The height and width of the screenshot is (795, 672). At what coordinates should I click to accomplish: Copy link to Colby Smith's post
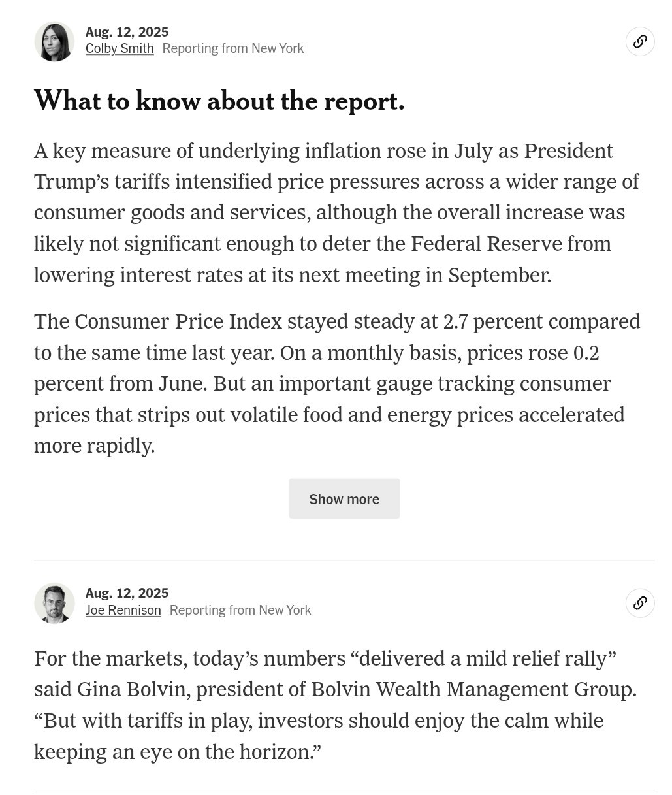[x=639, y=42]
